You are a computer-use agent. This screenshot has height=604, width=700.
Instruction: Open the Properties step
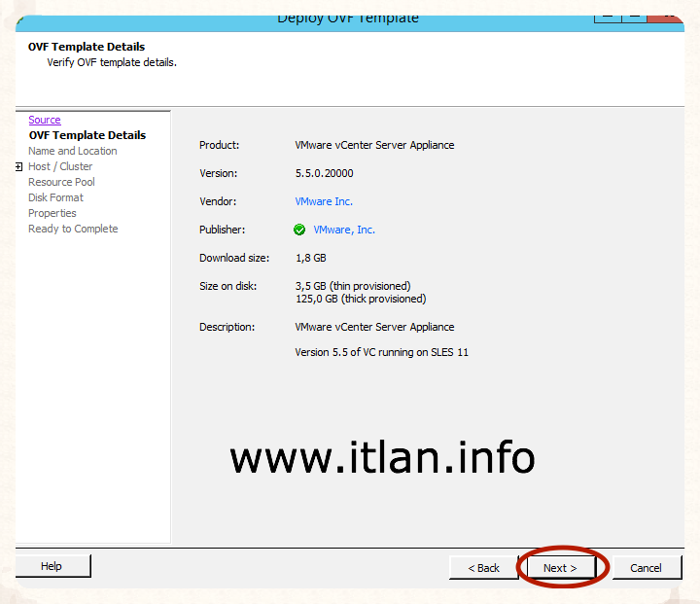tap(52, 213)
